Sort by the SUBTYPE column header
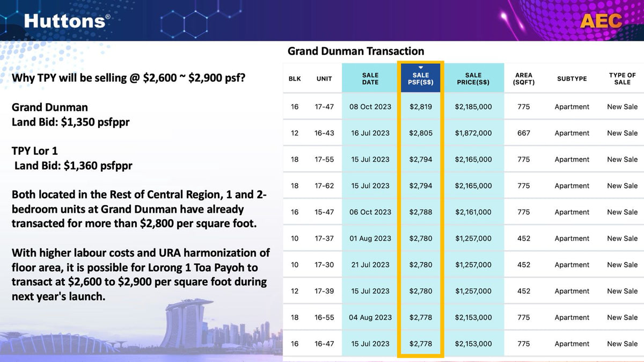Viewport: 644px width, 362px height. pos(572,78)
